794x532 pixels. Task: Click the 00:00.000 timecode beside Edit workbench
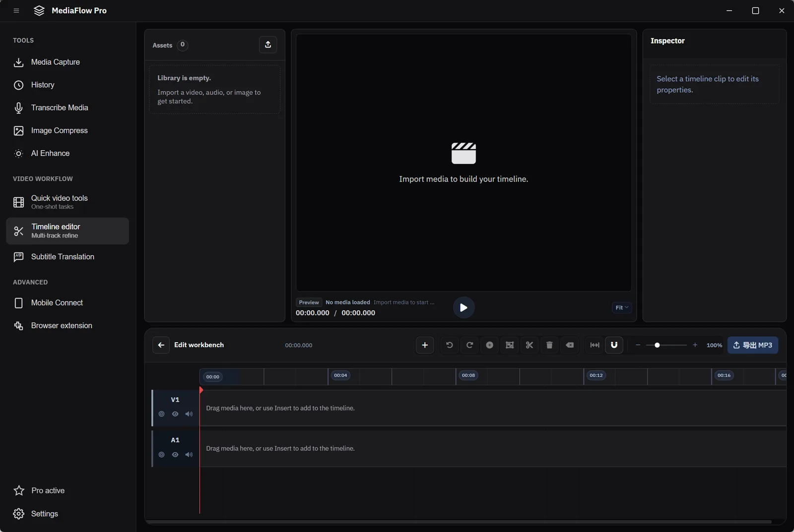299,346
